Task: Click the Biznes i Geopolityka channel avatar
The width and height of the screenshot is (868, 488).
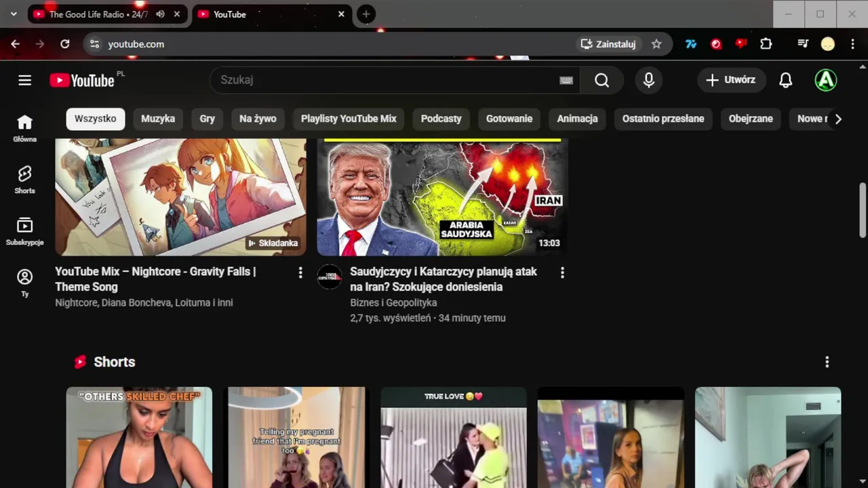Action: (330, 277)
